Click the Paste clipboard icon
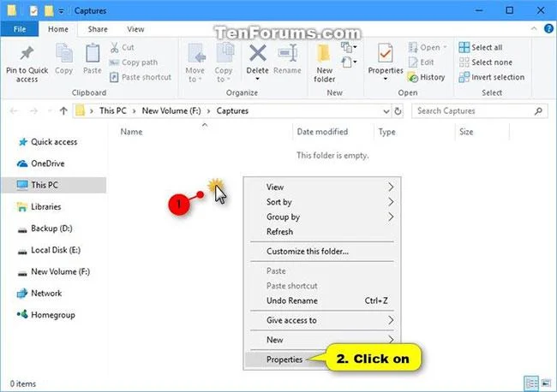 pos(93,54)
